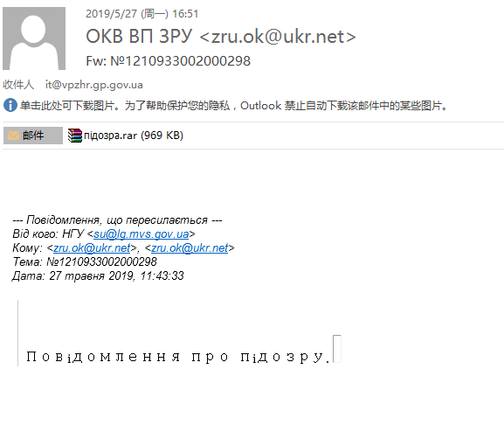The width and height of the screenshot is (504, 432).
Task: Click the envelope icon on message tab
Action: click(13, 136)
